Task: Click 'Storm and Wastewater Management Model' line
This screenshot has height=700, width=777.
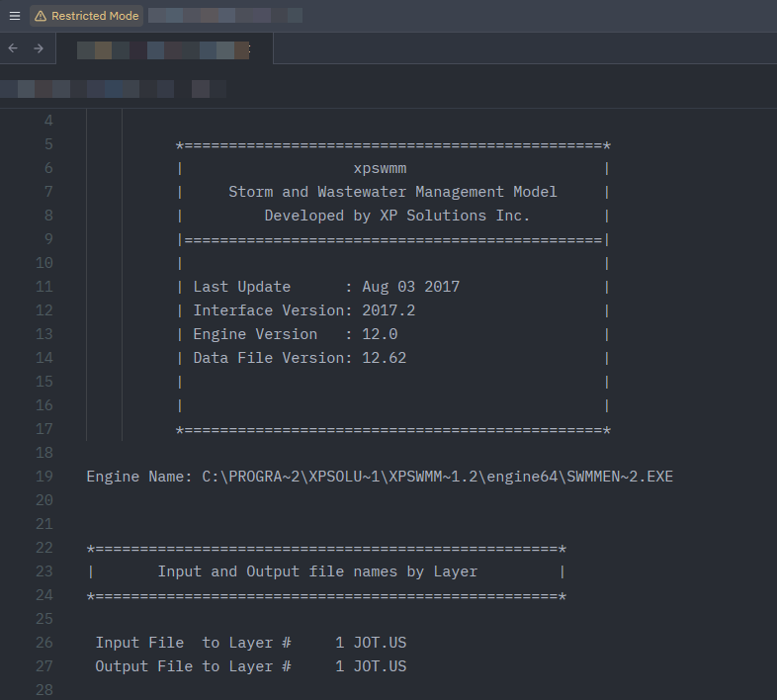Action: 392,192
